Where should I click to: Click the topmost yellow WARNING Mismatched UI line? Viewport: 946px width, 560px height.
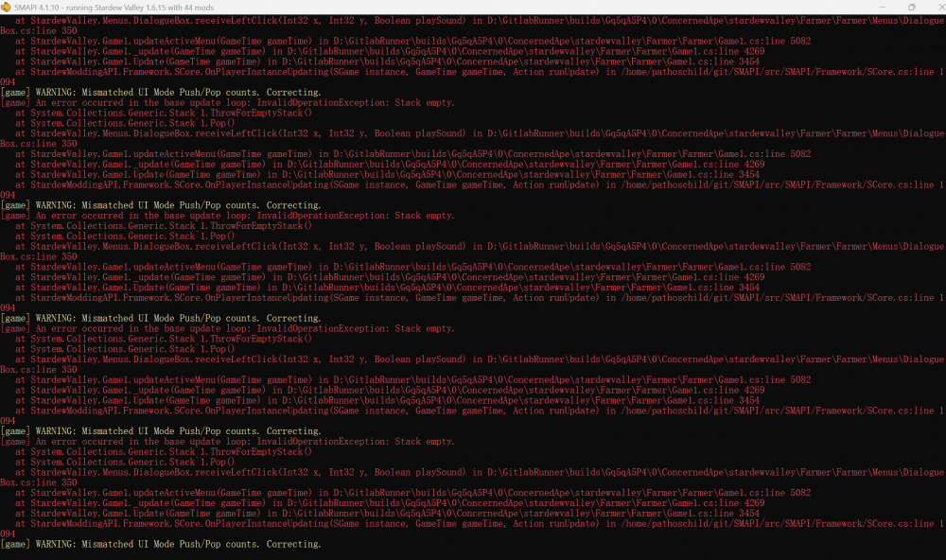click(x=161, y=93)
